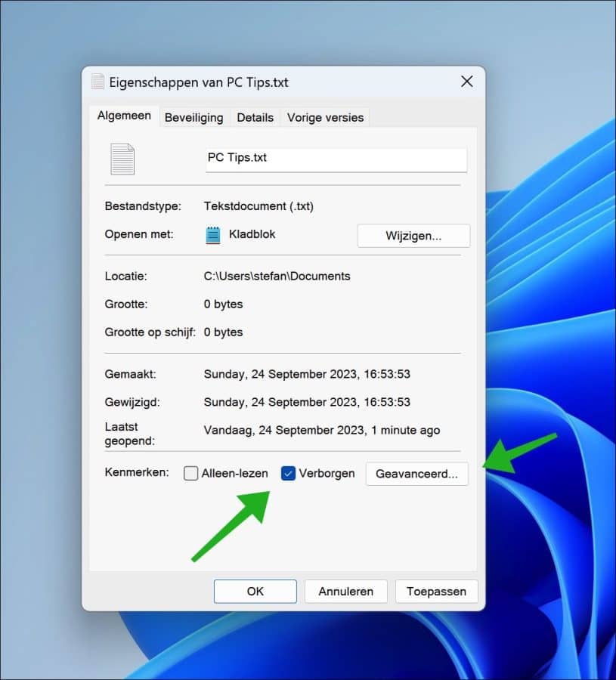This screenshot has width=616, height=680.
Task: Switch to the Algemeen tab
Action: click(124, 116)
